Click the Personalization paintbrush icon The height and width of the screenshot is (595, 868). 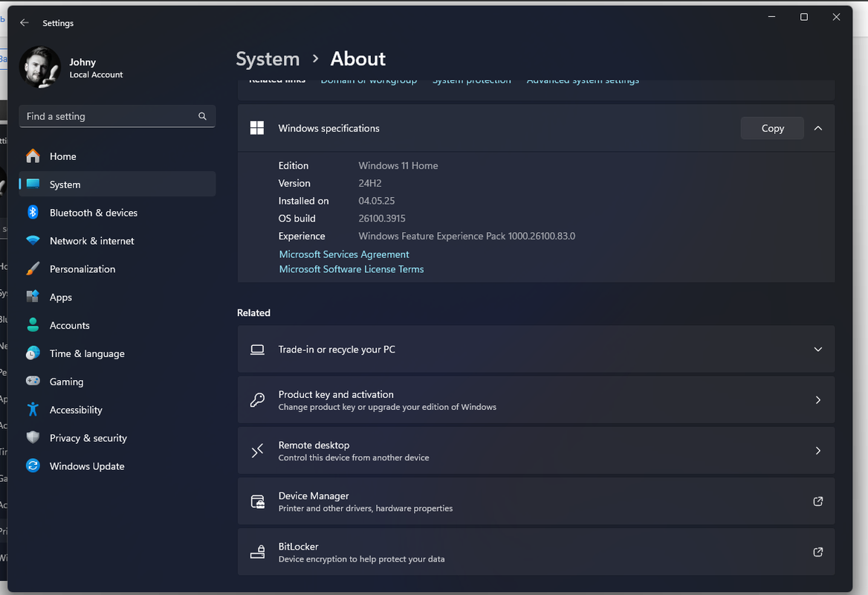point(33,268)
